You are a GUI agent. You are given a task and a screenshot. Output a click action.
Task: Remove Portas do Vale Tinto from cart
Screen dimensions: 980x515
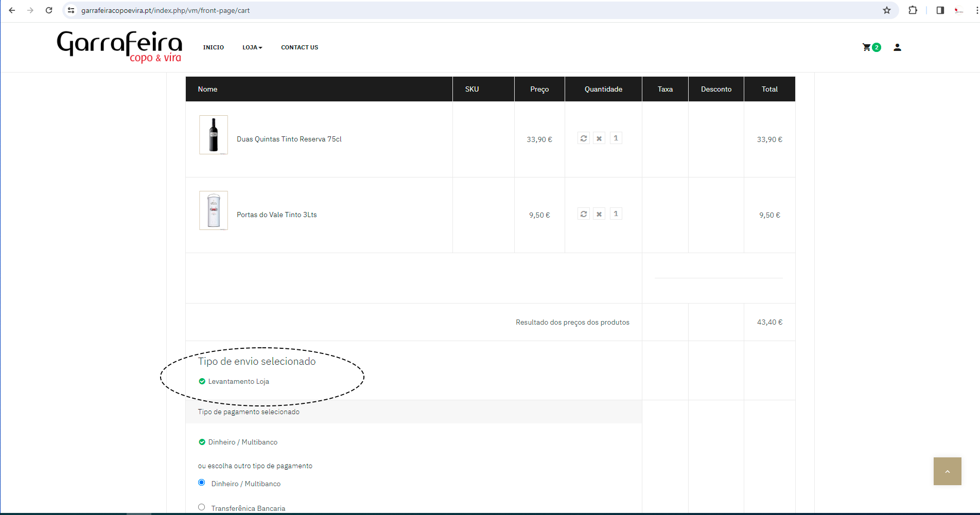pyautogui.click(x=599, y=214)
